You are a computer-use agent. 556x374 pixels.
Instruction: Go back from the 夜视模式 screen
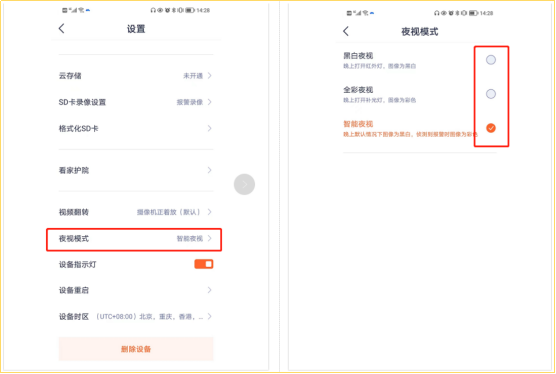point(346,31)
